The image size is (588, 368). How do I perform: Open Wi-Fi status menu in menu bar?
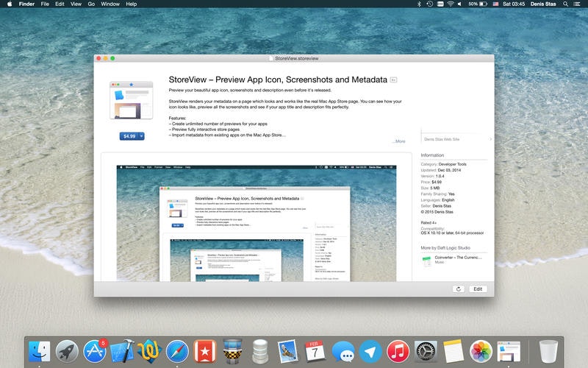pyautogui.click(x=451, y=4)
